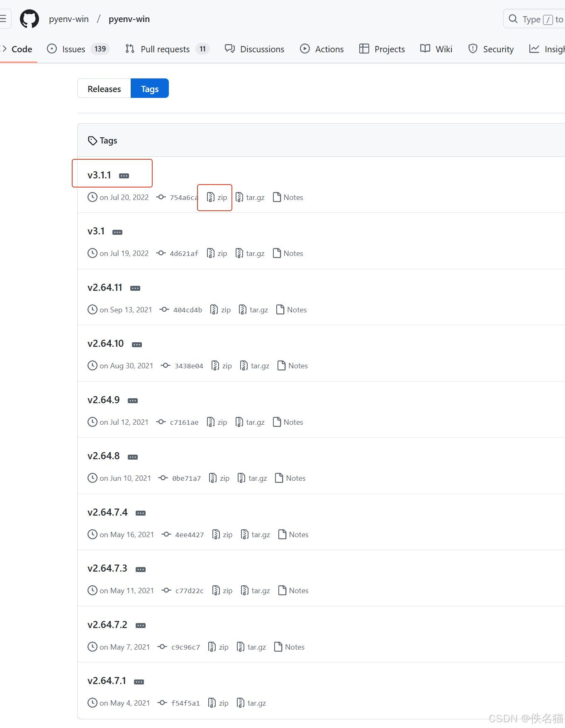Open Notes for tag v2.64.8
565x728 pixels.
pyautogui.click(x=290, y=478)
